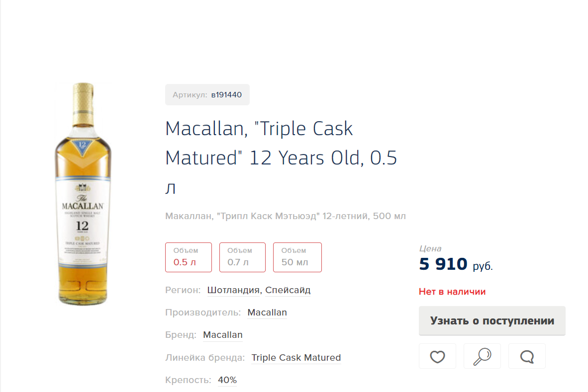Add the whisky to favorites with the heart icon
This screenshot has height=392, width=588.
(437, 356)
